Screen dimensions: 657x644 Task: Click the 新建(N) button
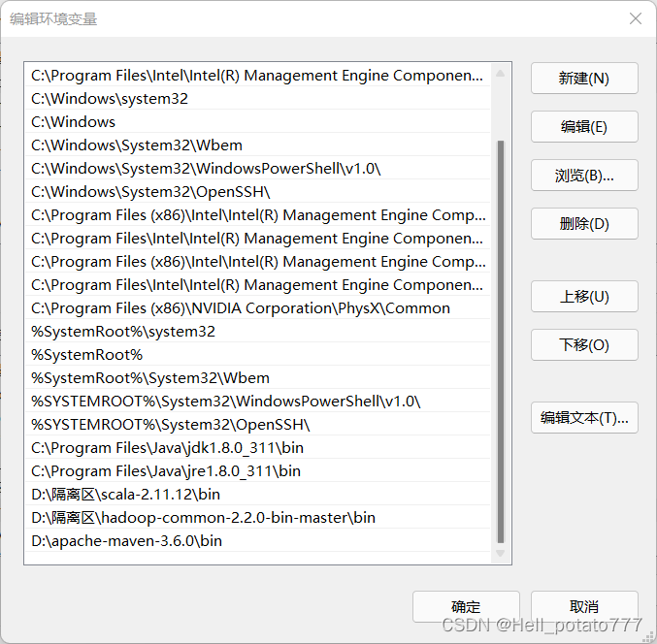(584, 79)
